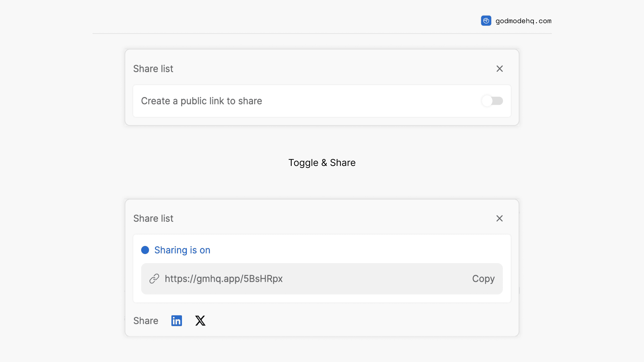This screenshot has height=362, width=644.
Task: Close the upper Share list dialog
Action: tap(499, 69)
